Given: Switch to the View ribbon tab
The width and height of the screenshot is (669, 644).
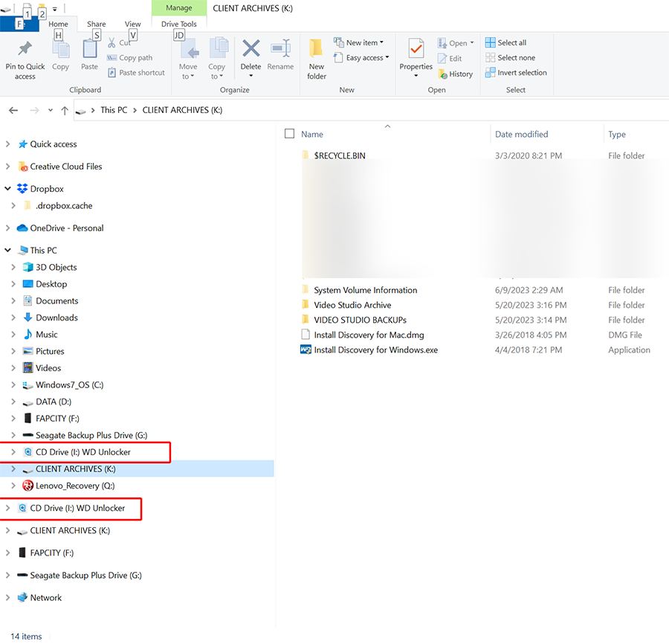Looking at the screenshot, I should coord(133,25).
